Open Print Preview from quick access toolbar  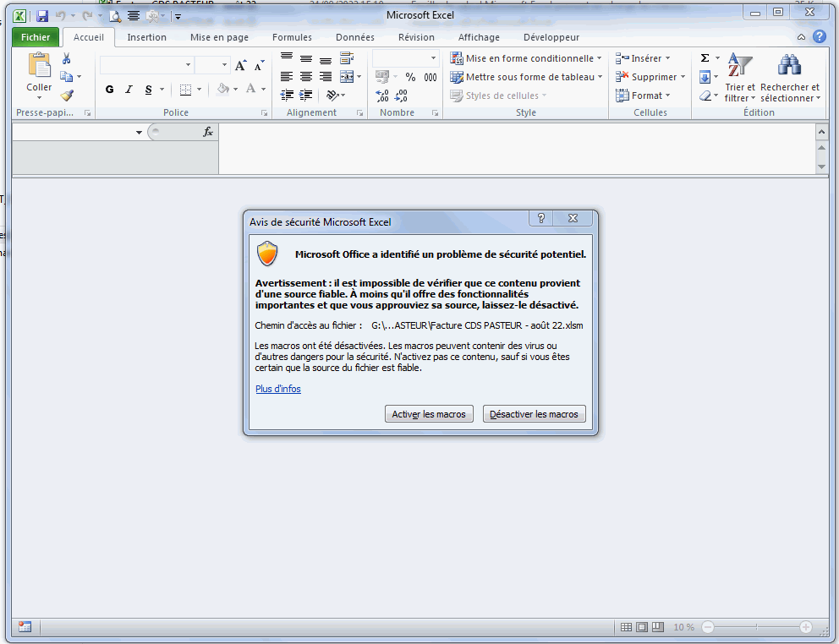(114, 16)
